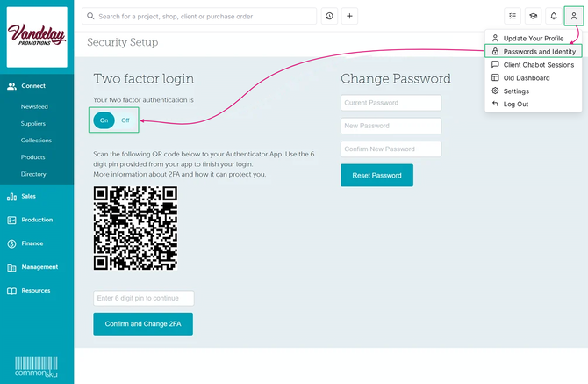Open the graduation cap training icon

tap(533, 16)
